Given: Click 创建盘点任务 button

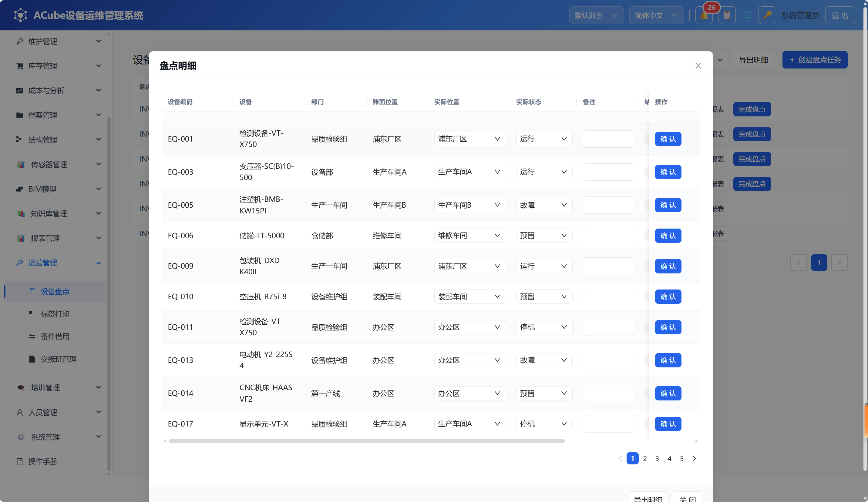Looking at the screenshot, I should coord(815,60).
